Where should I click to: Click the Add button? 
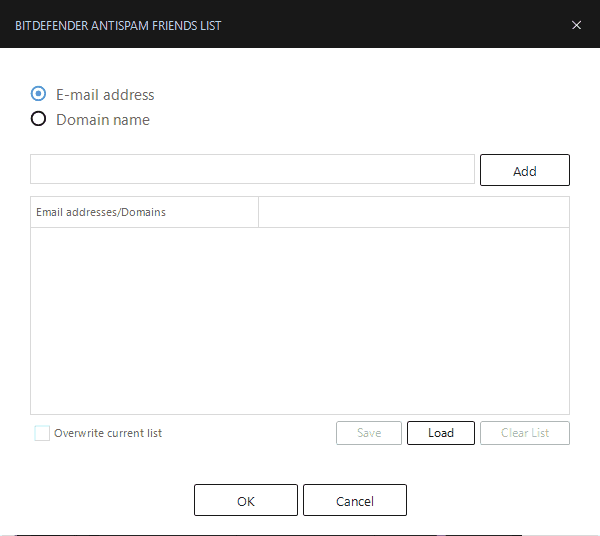(x=525, y=170)
